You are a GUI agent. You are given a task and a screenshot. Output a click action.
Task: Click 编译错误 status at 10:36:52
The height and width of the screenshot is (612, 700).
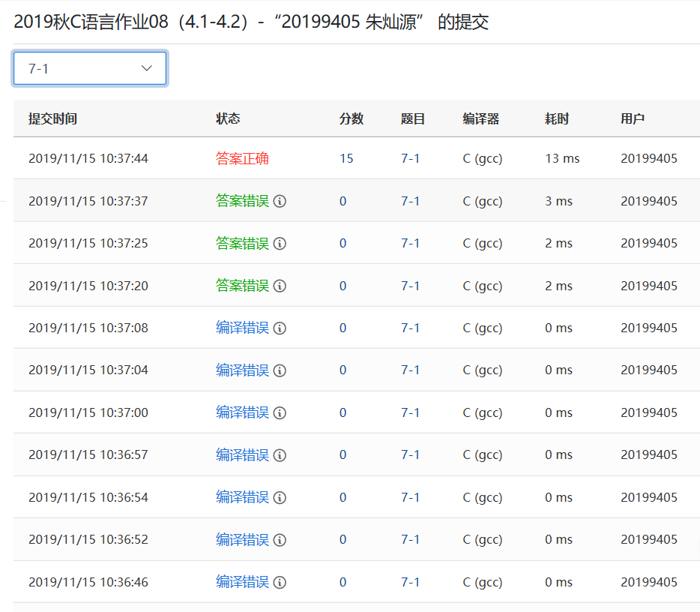(x=242, y=539)
